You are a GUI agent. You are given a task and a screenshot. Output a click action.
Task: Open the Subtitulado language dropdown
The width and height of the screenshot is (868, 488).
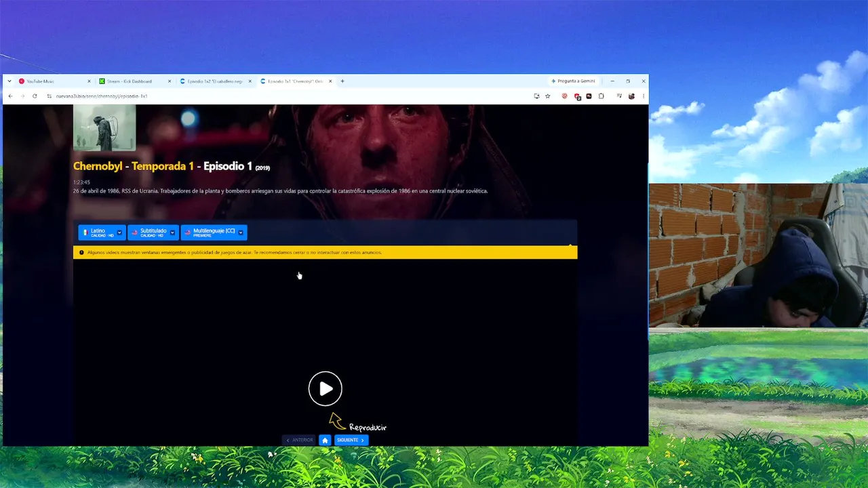point(153,232)
